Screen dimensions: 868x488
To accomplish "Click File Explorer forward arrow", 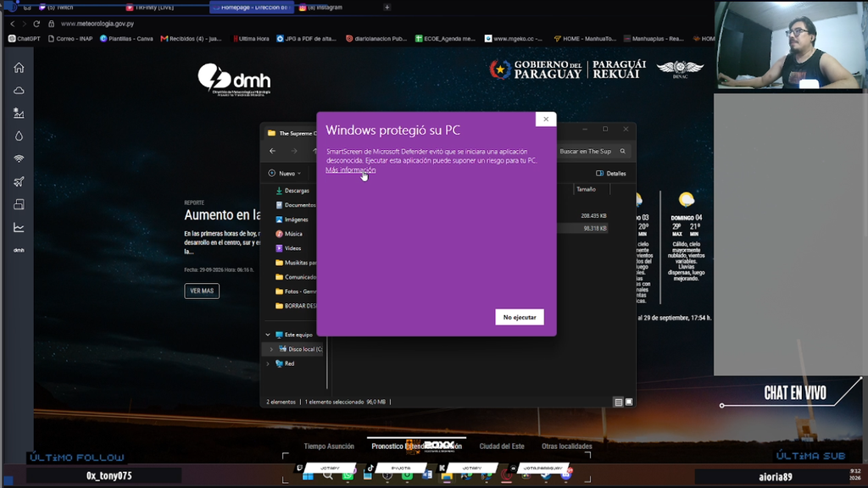I will pos(294,151).
